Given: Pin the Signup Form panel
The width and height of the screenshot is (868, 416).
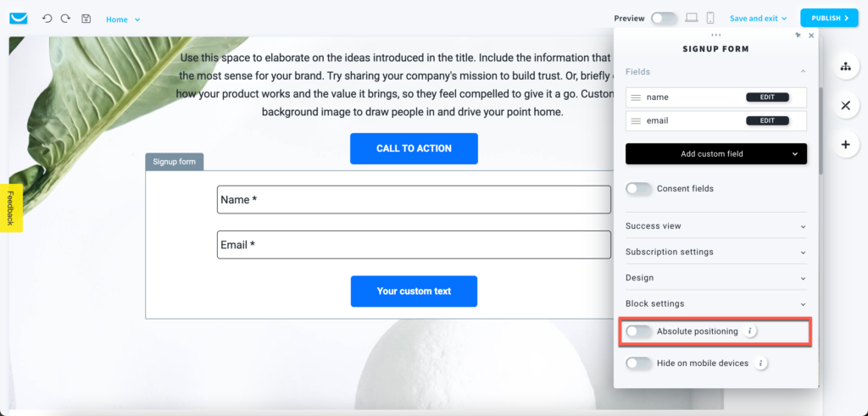Looking at the screenshot, I should [798, 35].
